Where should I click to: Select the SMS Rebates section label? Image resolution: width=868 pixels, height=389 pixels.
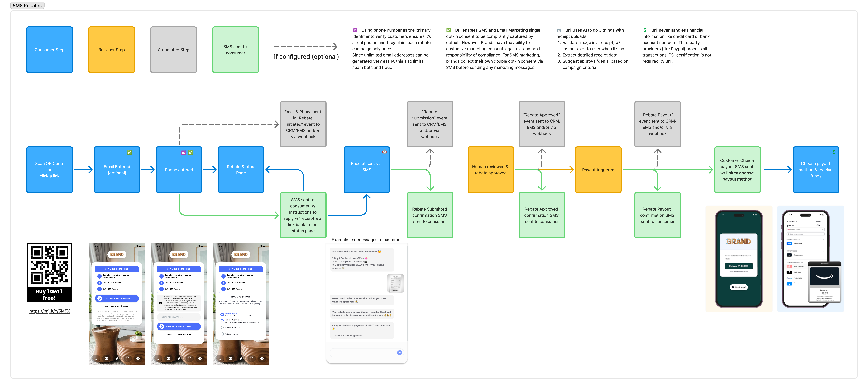pos(27,5)
